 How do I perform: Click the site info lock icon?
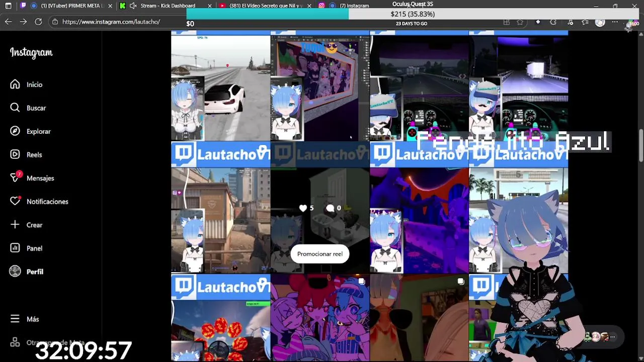[x=55, y=22]
